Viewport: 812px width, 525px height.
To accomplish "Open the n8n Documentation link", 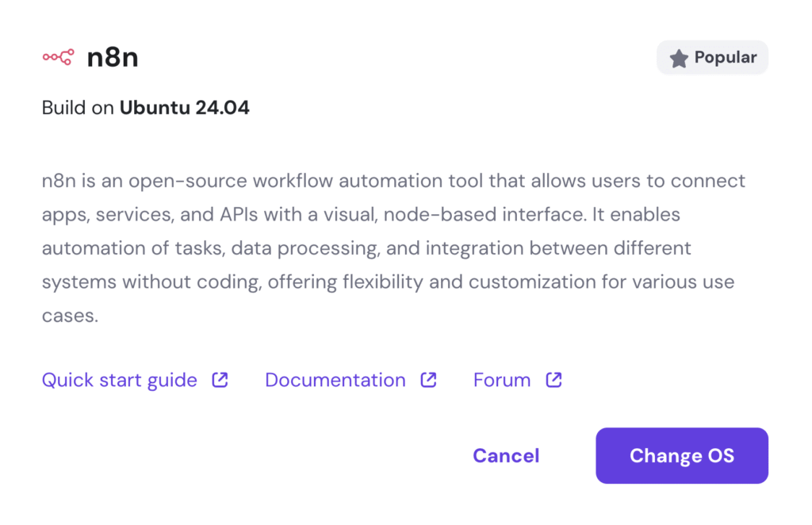I will click(335, 380).
